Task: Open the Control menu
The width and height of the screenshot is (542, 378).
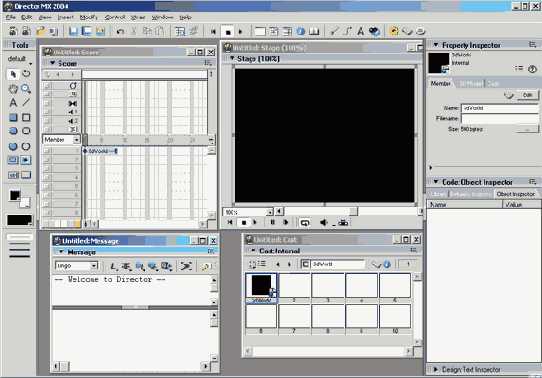Action: coord(115,17)
